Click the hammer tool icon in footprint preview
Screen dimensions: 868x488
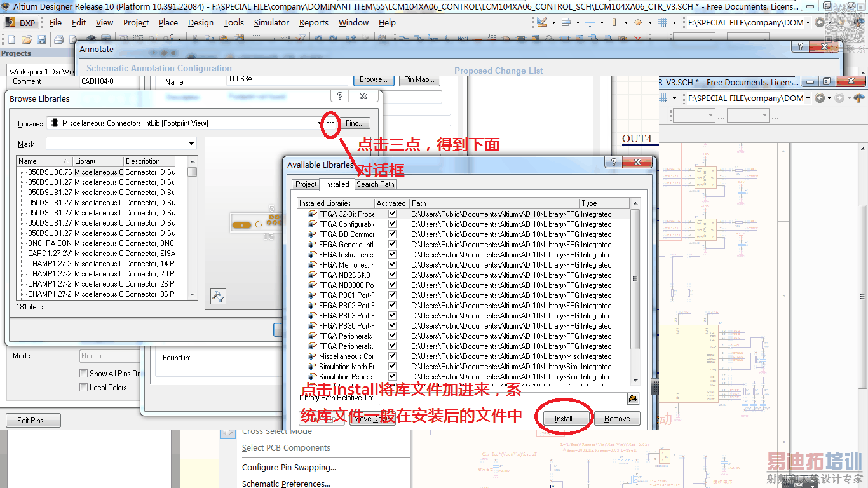218,297
